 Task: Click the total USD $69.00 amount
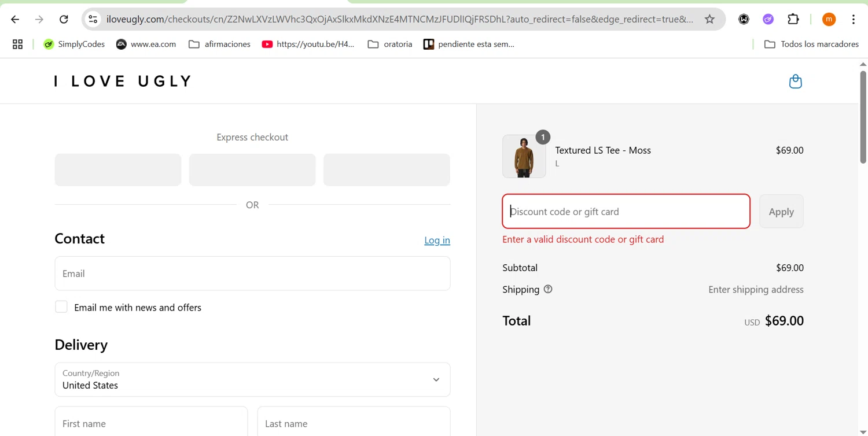point(774,321)
